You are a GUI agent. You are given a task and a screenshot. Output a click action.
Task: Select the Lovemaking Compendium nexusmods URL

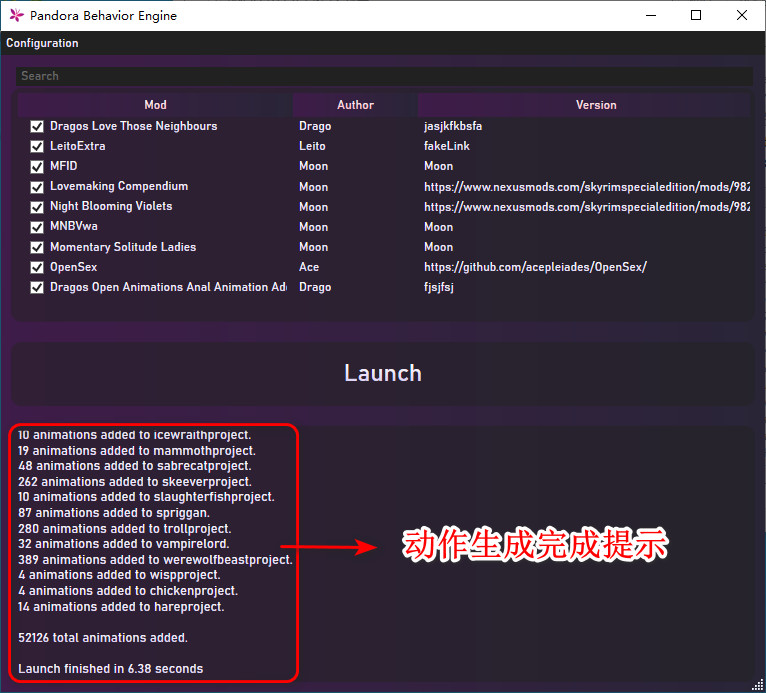point(586,187)
